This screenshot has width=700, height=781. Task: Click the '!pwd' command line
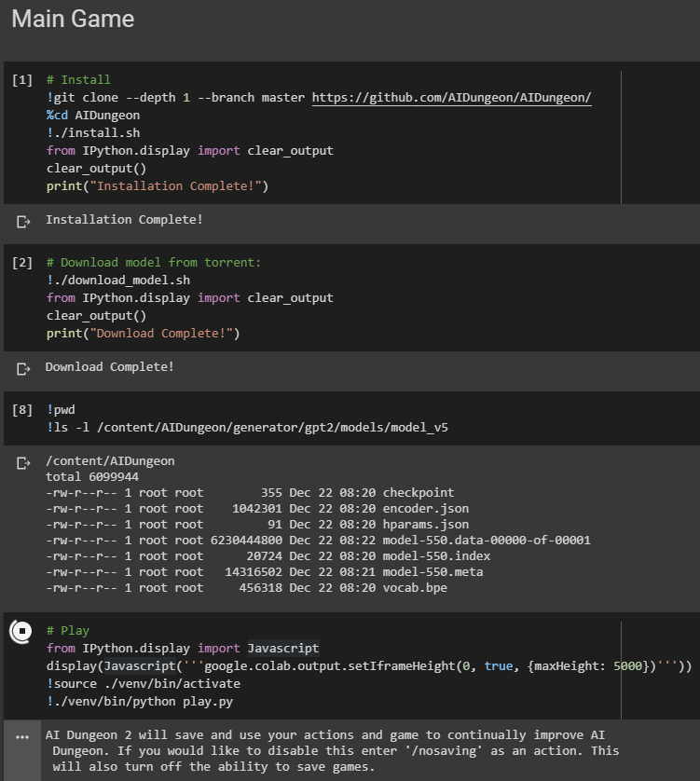tap(61, 410)
